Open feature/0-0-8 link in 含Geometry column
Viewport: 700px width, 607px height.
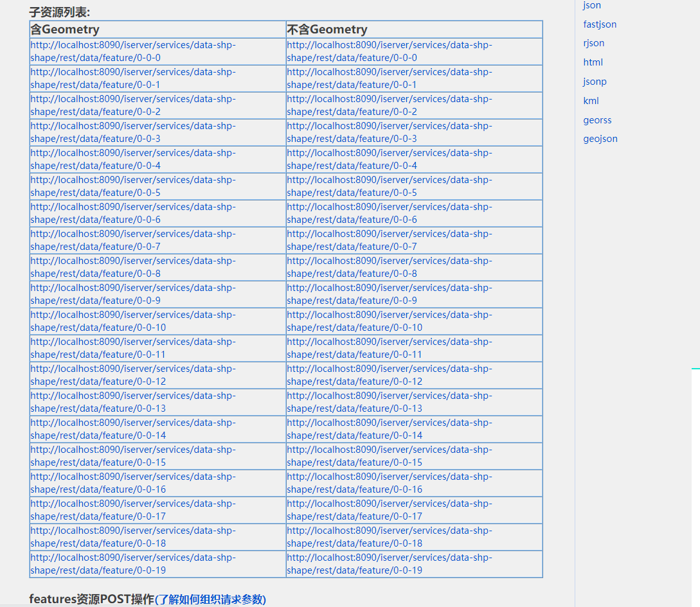click(133, 267)
